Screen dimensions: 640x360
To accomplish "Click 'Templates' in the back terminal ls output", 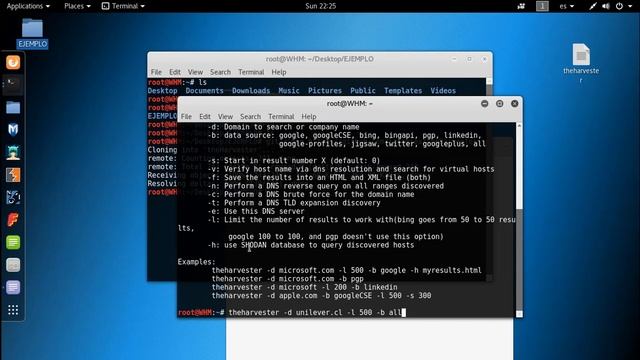I will 403,91.
